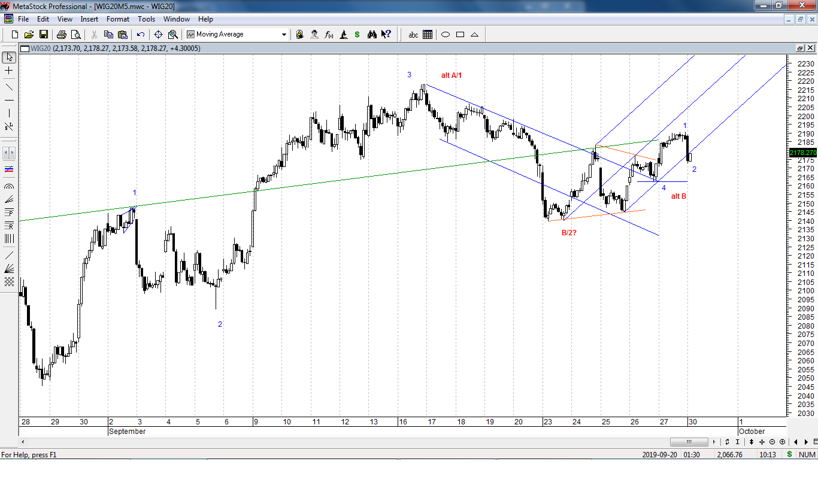Open the Moving Average indicator dropdown
The image size is (818, 504).
click(x=284, y=35)
